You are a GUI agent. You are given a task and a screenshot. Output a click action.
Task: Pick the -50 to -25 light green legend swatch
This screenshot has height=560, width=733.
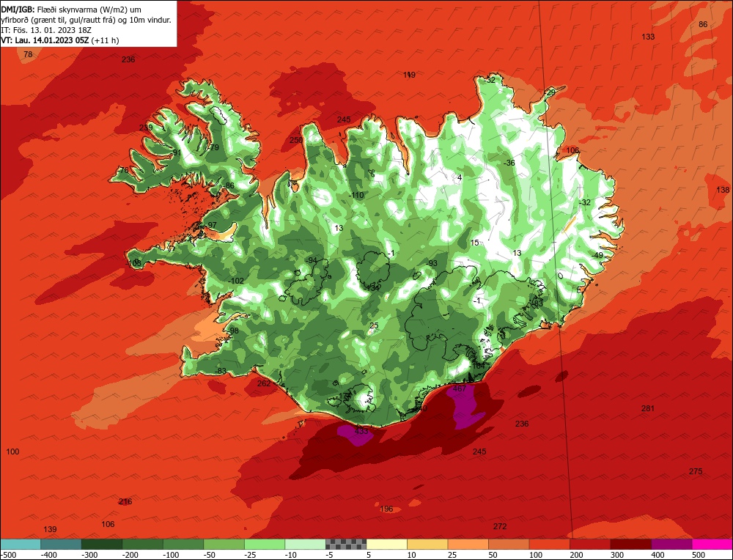224,544
